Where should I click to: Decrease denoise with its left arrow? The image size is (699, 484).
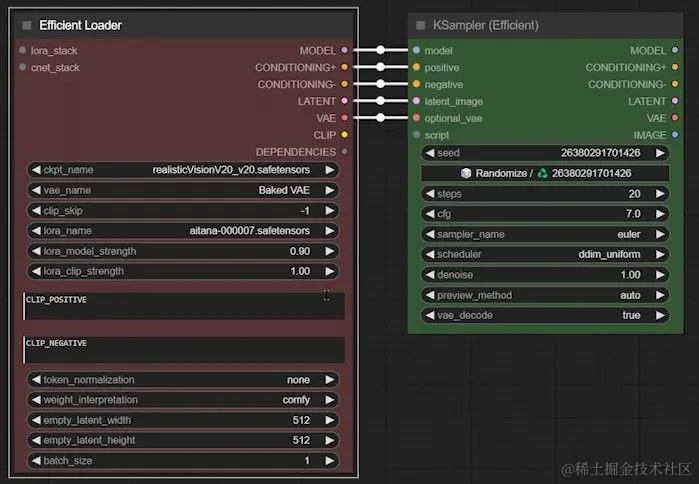430,275
